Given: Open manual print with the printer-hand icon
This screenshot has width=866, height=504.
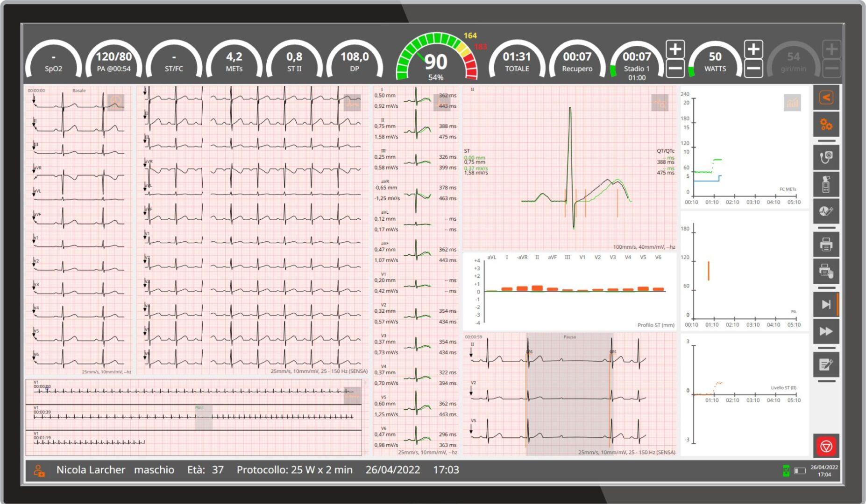Looking at the screenshot, I should pos(826,271).
